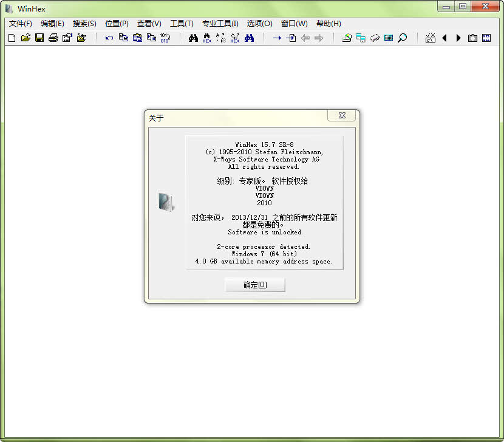The height and width of the screenshot is (442, 504).
Task: Open the 文件(F) menu
Action: pos(21,24)
